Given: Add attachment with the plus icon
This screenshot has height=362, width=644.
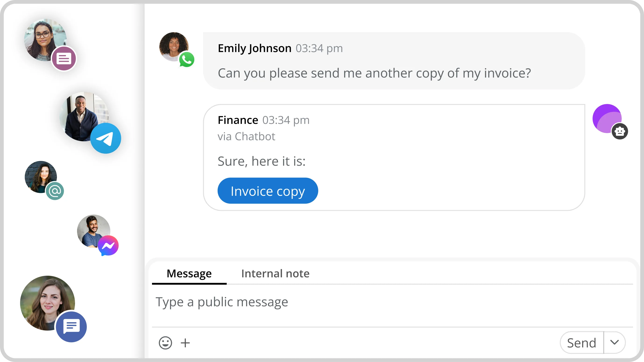Looking at the screenshot, I should click(x=185, y=343).
